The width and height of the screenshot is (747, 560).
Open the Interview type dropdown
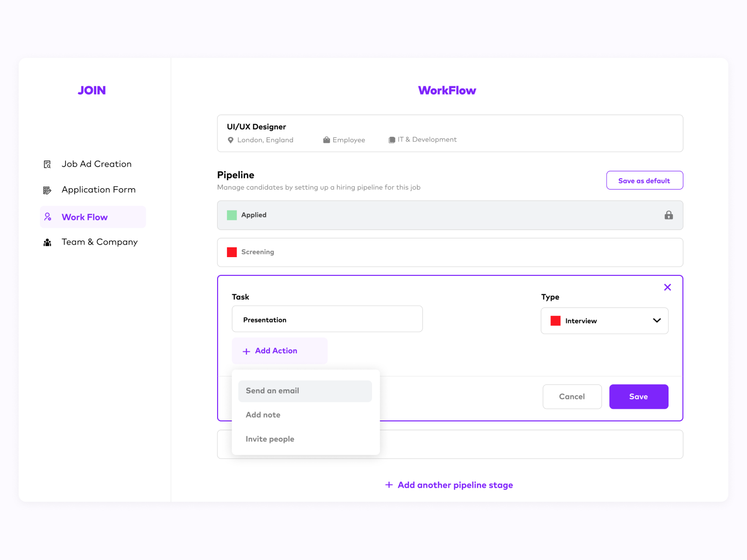(604, 321)
